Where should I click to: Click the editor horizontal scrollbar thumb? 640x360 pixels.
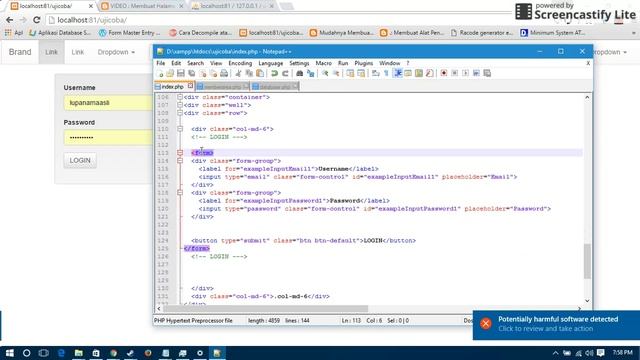[x=265, y=309]
